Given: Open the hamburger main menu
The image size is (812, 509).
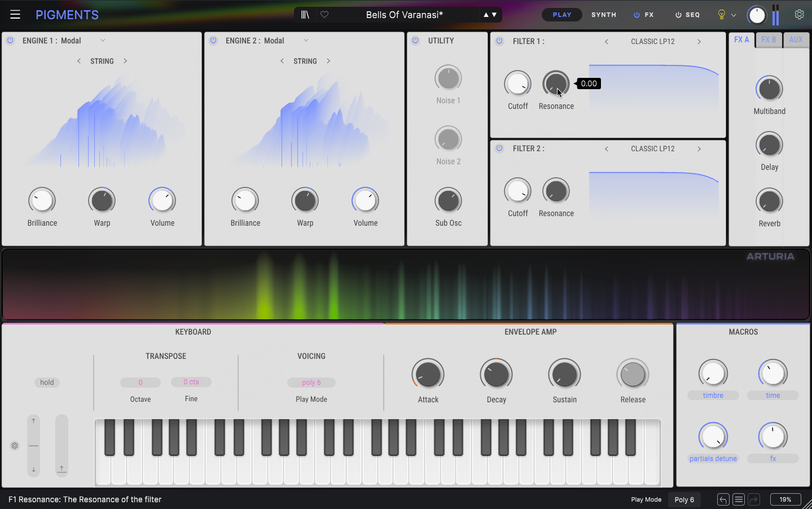Looking at the screenshot, I should 15,15.
